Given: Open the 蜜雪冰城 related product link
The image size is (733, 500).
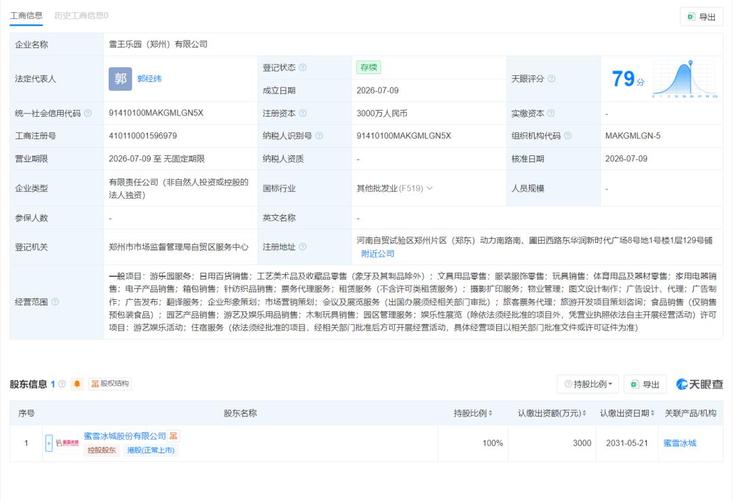Looking at the screenshot, I should 680,443.
